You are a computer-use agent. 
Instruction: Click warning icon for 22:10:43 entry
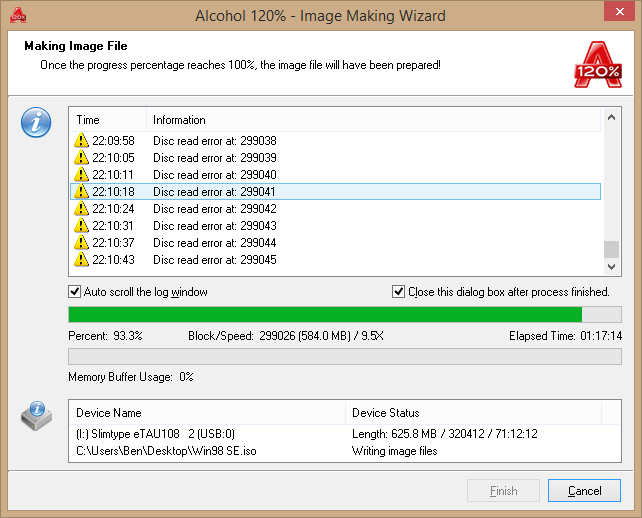[x=81, y=259]
